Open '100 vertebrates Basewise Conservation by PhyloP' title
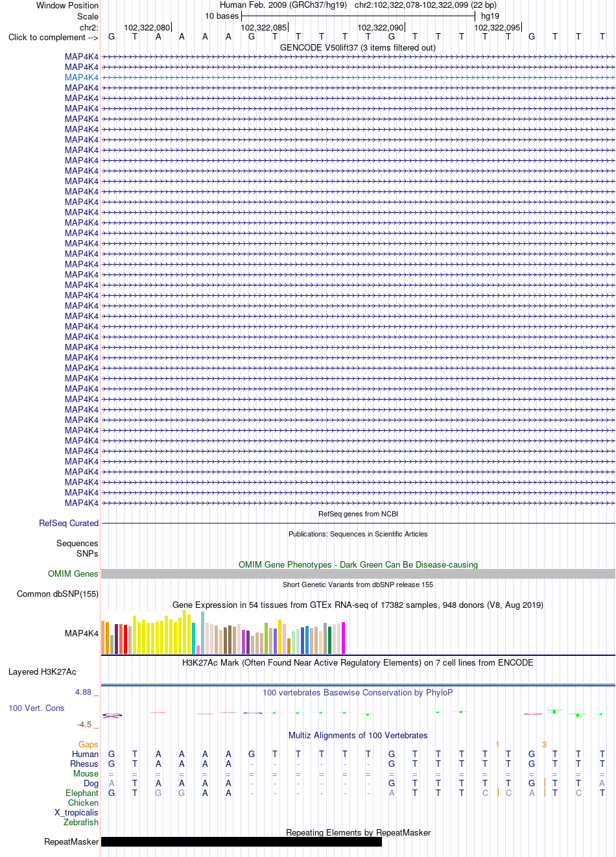Viewport: 616px width, 857px height. [x=358, y=692]
